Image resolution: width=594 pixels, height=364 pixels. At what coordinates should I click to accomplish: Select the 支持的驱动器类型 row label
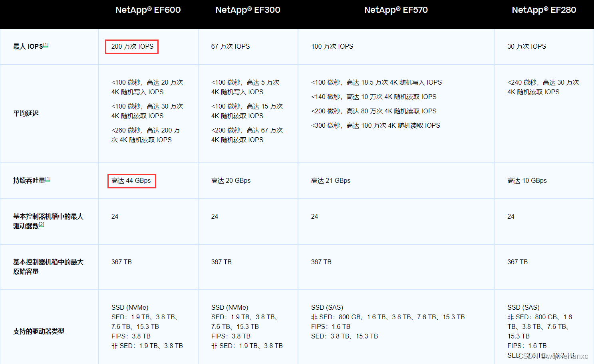[x=39, y=331]
